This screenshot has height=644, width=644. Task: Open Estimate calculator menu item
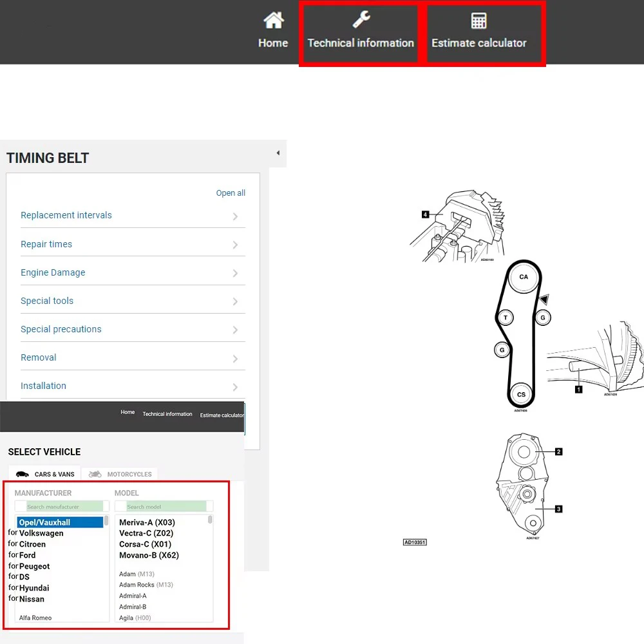pos(479,43)
